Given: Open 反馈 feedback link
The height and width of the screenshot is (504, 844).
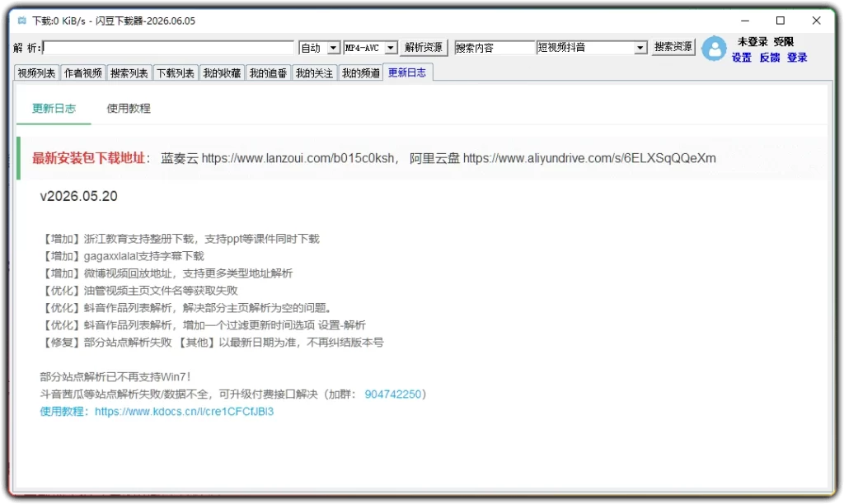Looking at the screenshot, I should tap(769, 58).
